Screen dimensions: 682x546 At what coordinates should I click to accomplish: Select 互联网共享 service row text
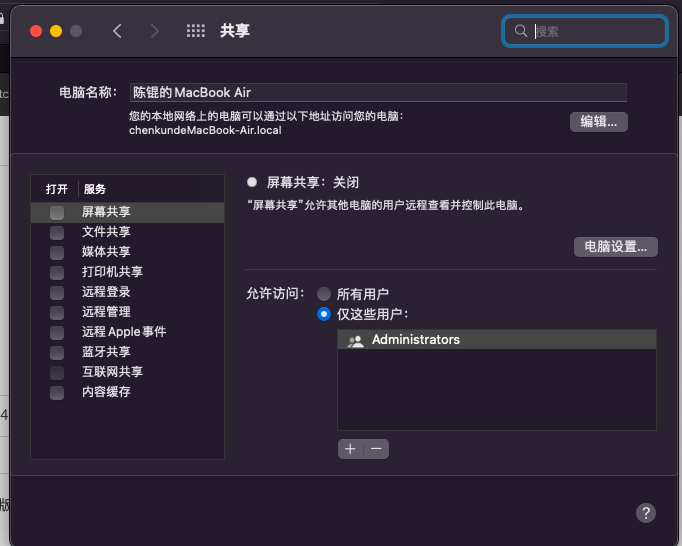[112, 372]
